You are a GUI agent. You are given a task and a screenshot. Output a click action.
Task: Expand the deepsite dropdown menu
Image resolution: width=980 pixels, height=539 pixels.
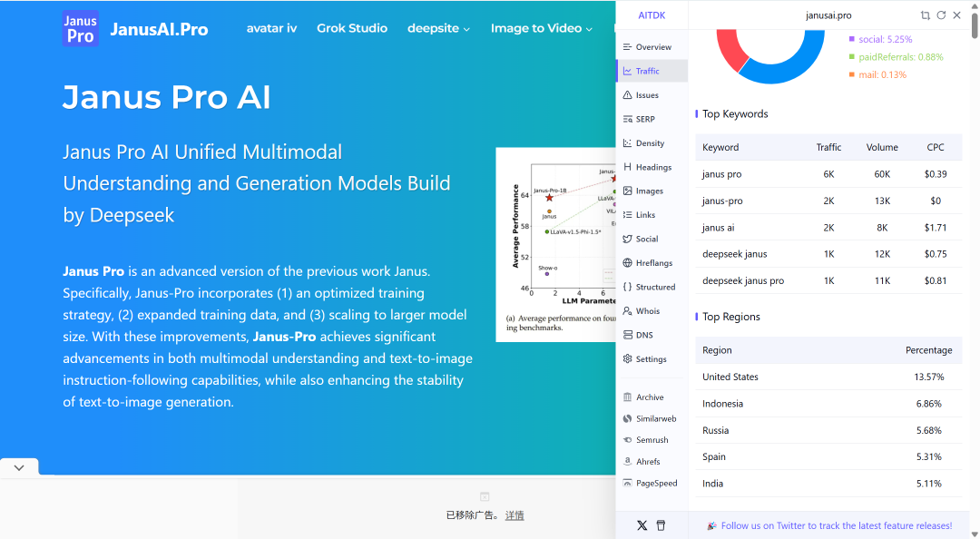[438, 28]
